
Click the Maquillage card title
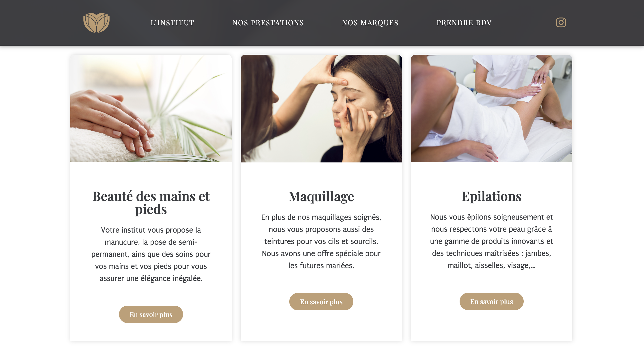[321, 196]
